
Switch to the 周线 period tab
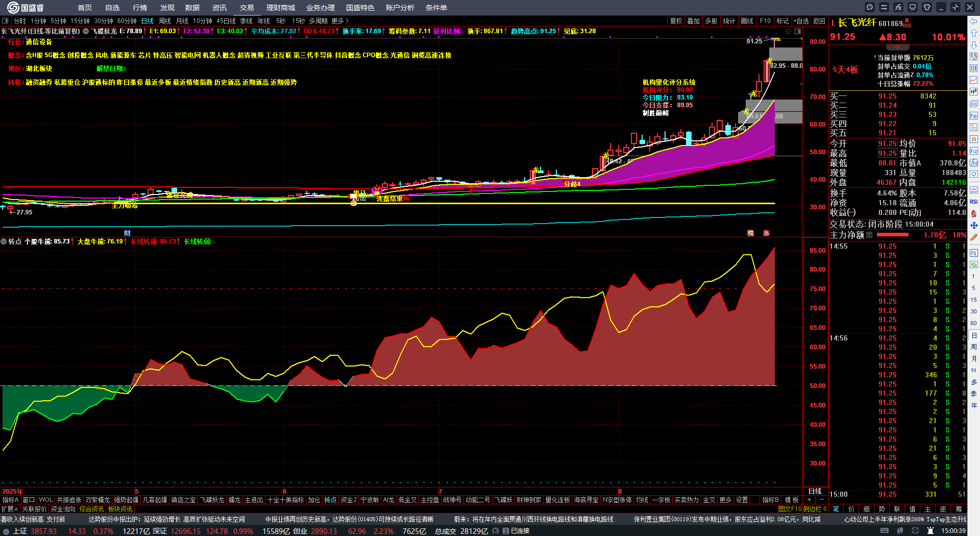click(165, 21)
